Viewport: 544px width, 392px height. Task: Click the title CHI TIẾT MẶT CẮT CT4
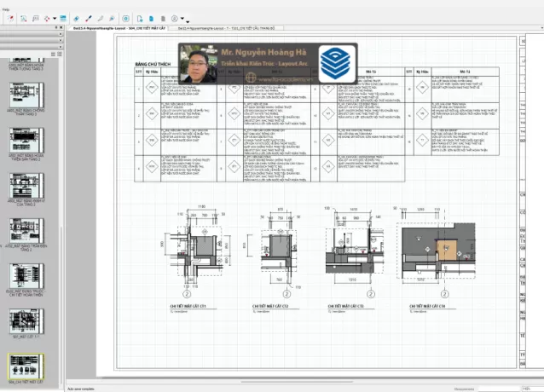pyautogui.click(x=427, y=306)
